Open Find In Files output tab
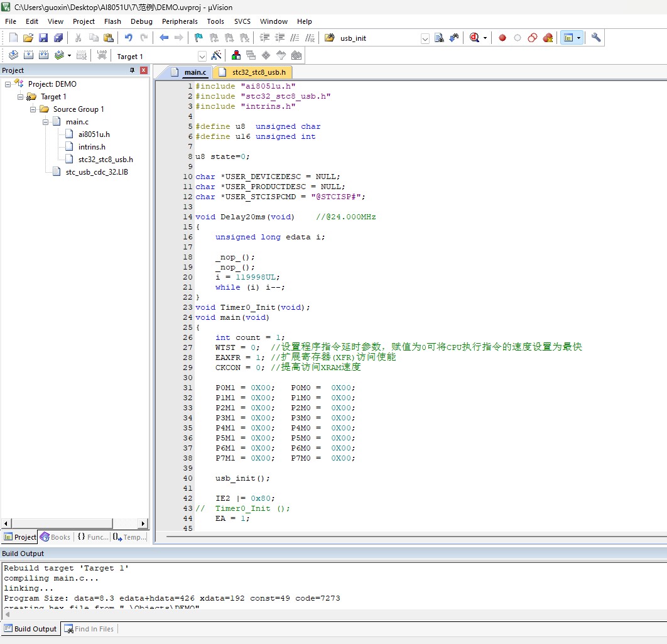 (x=89, y=629)
